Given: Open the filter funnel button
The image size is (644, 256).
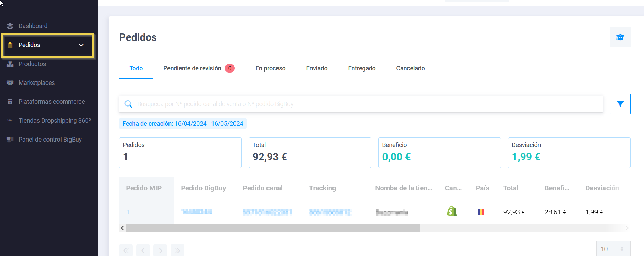Looking at the screenshot, I should pos(620,104).
